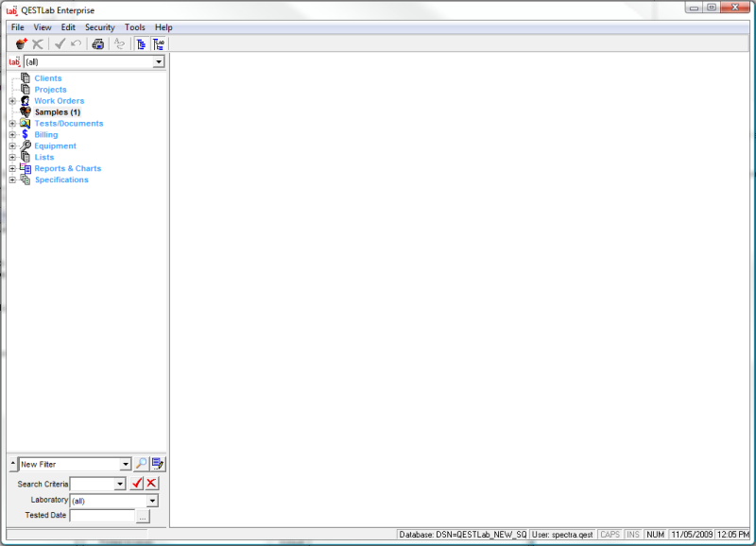Select the Billing dollar sign icon
756x546 pixels.
(x=25, y=134)
